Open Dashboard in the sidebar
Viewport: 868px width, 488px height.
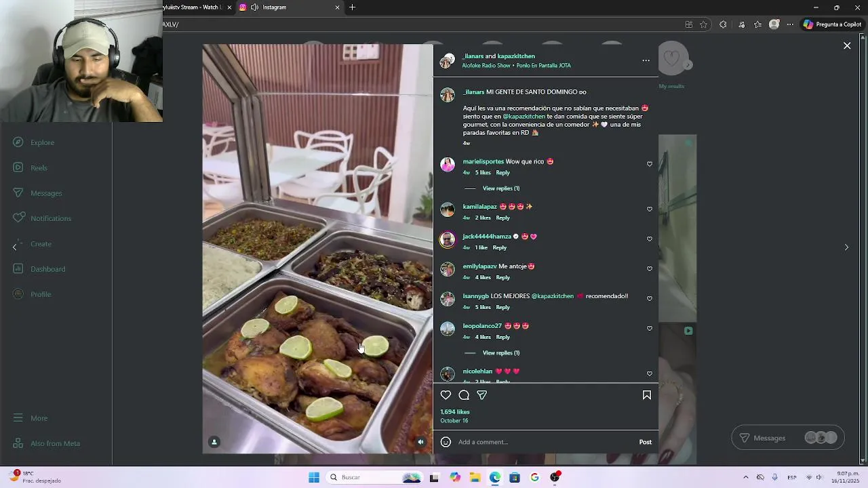(x=39, y=269)
